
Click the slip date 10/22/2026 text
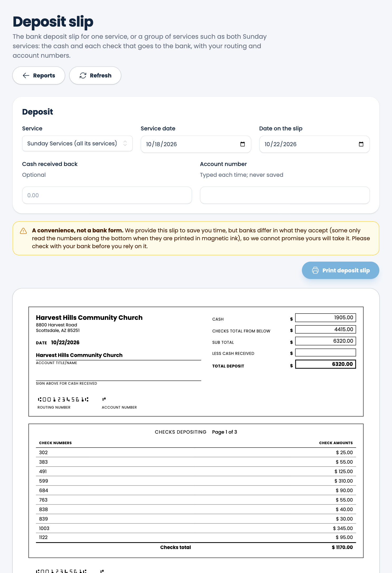(65, 342)
